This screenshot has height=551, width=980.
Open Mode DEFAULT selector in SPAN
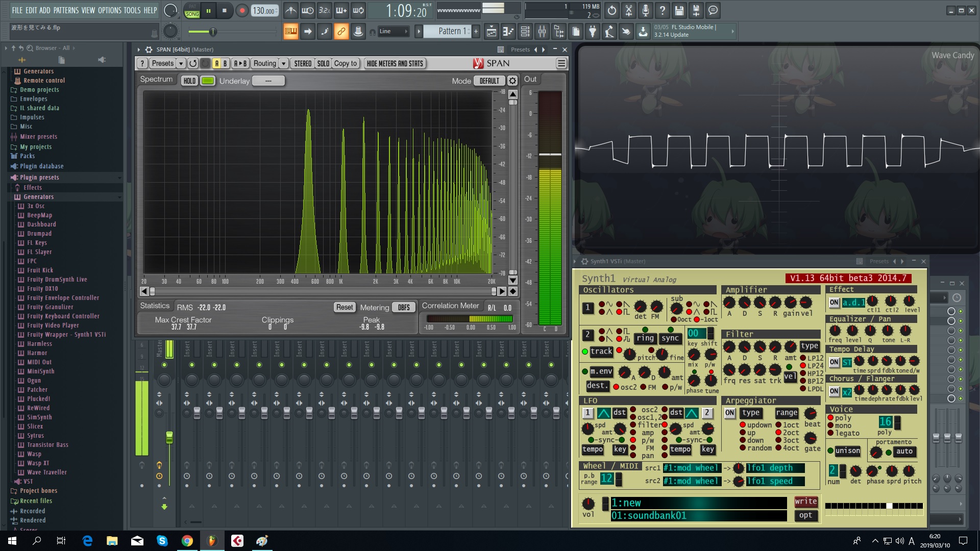(489, 81)
